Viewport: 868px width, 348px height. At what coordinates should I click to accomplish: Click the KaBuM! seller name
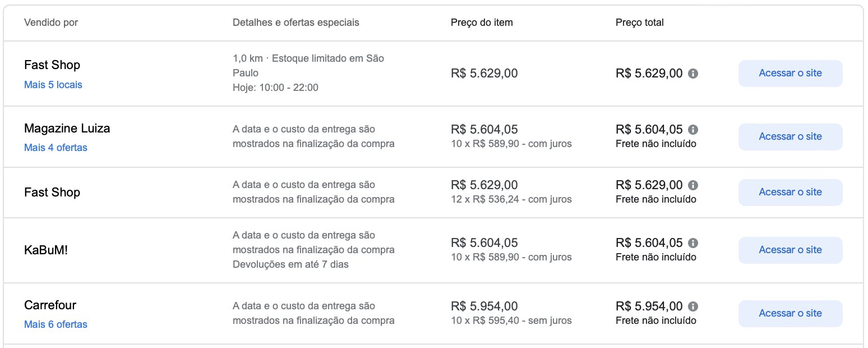46,250
